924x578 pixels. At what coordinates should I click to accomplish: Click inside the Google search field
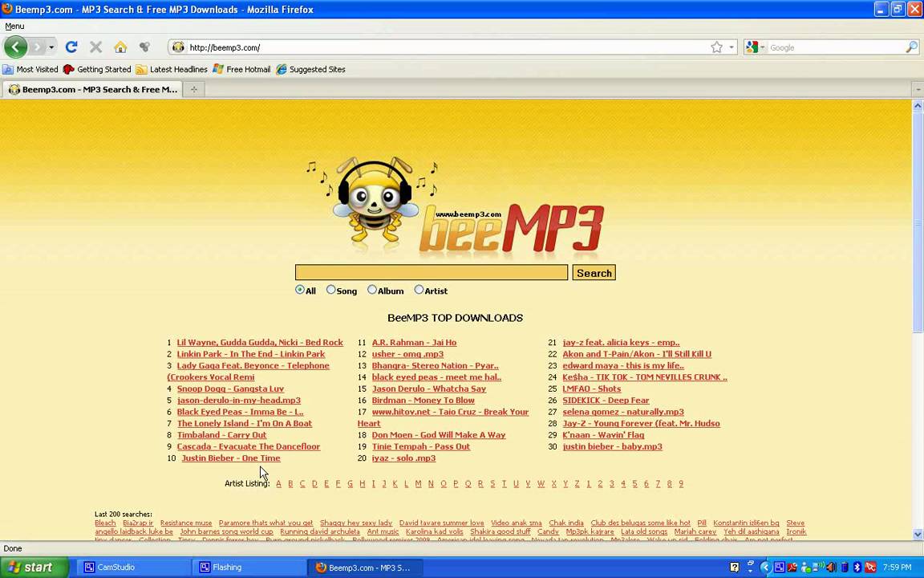835,47
